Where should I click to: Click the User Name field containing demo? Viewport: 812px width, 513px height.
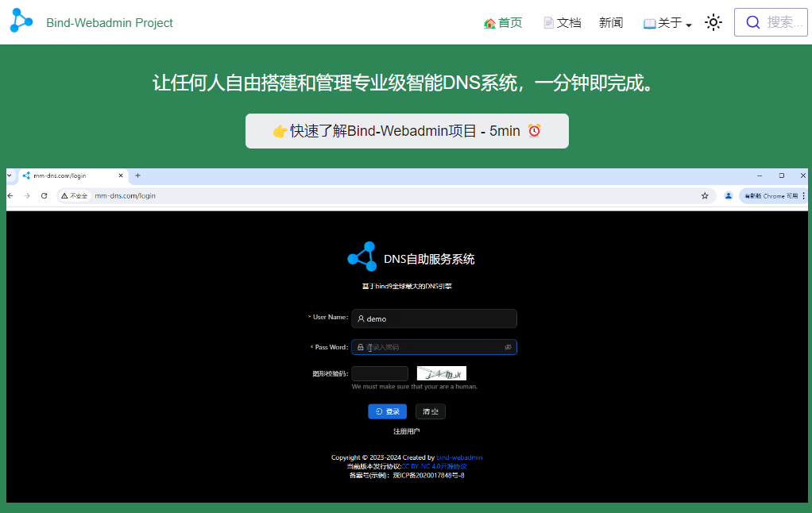434,319
